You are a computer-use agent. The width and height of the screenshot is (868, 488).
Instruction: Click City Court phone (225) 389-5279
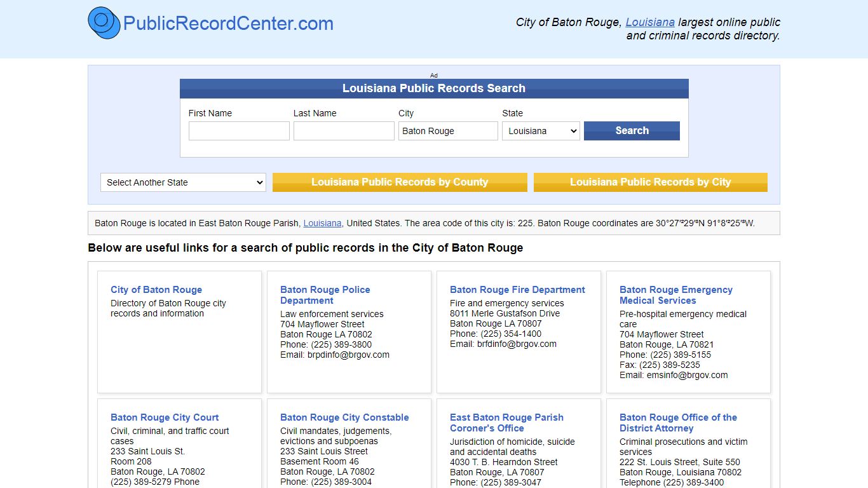pos(141,482)
